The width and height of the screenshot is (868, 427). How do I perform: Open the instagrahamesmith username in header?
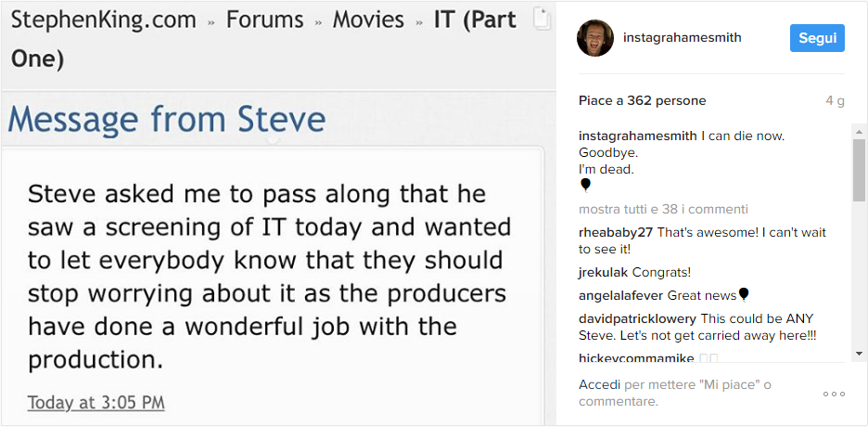682,38
